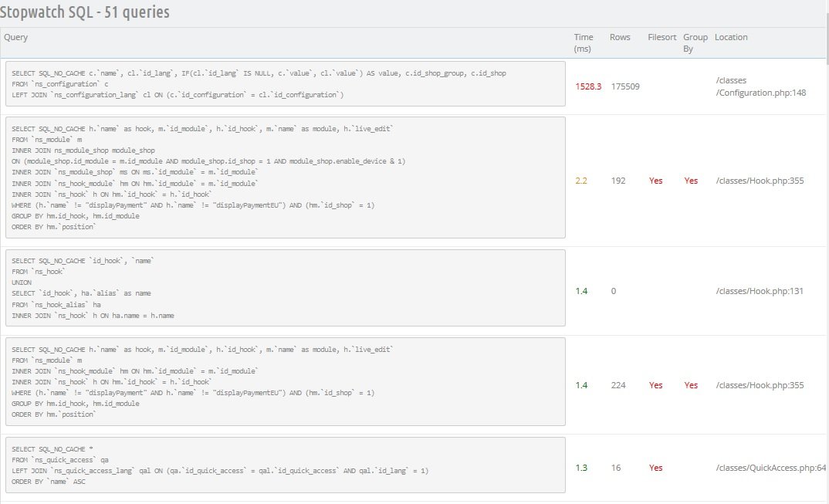Image resolution: width=829 pixels, height=504 pixels.
Task: Click the 224 rows value
Action: (618, 385)
